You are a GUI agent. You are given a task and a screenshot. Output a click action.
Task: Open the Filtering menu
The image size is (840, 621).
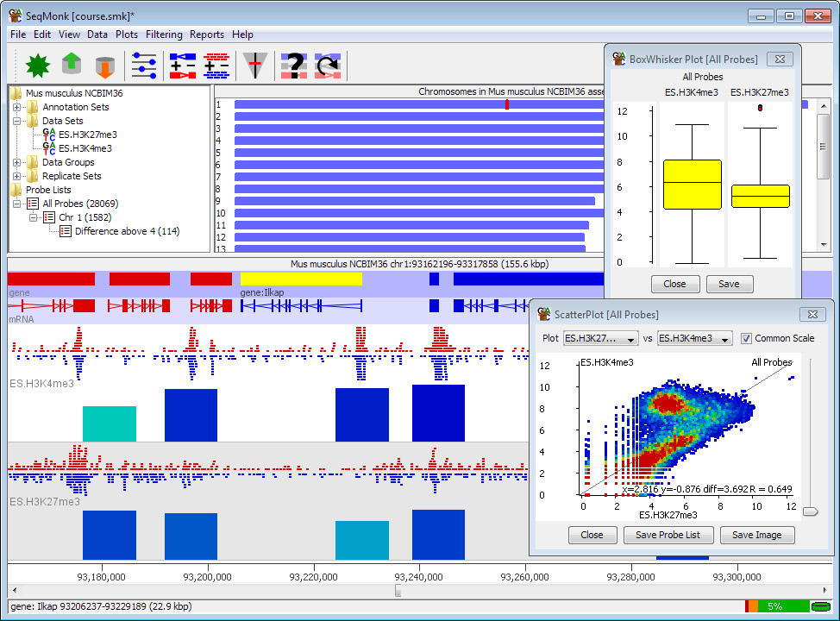click(164, 34)
